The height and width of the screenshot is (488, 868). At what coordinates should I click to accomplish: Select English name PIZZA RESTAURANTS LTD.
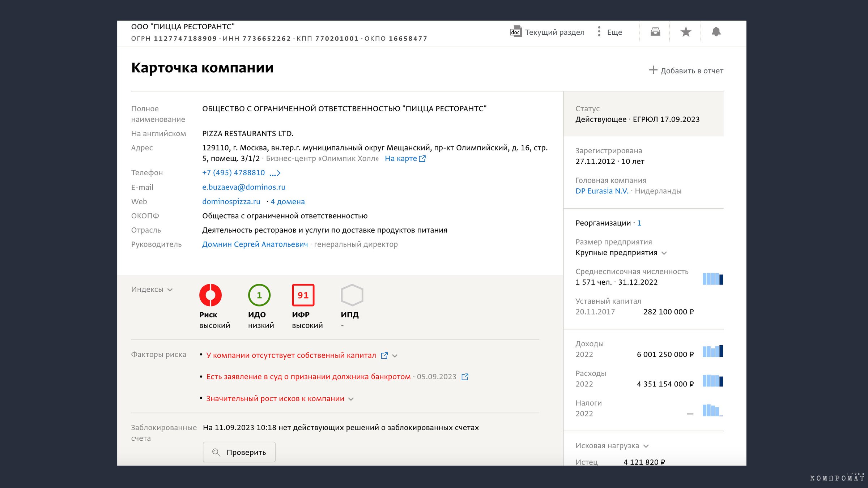(x=248, y=134)
